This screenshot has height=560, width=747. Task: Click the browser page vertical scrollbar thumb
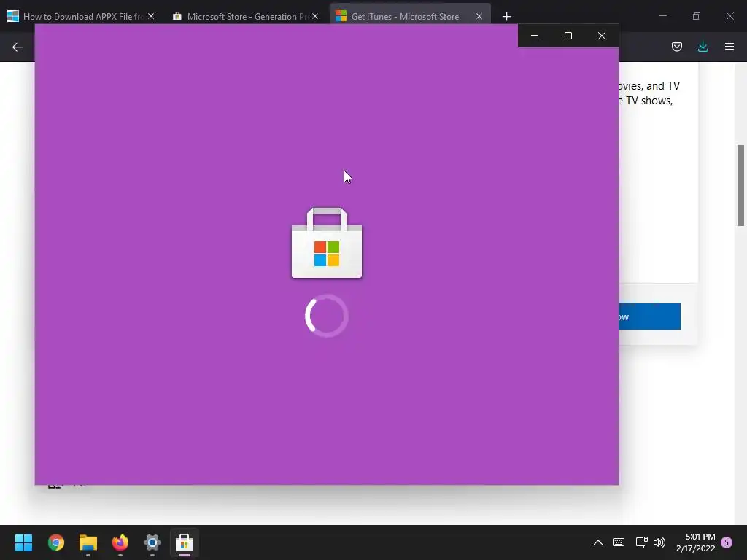click(x=740, y=186)
